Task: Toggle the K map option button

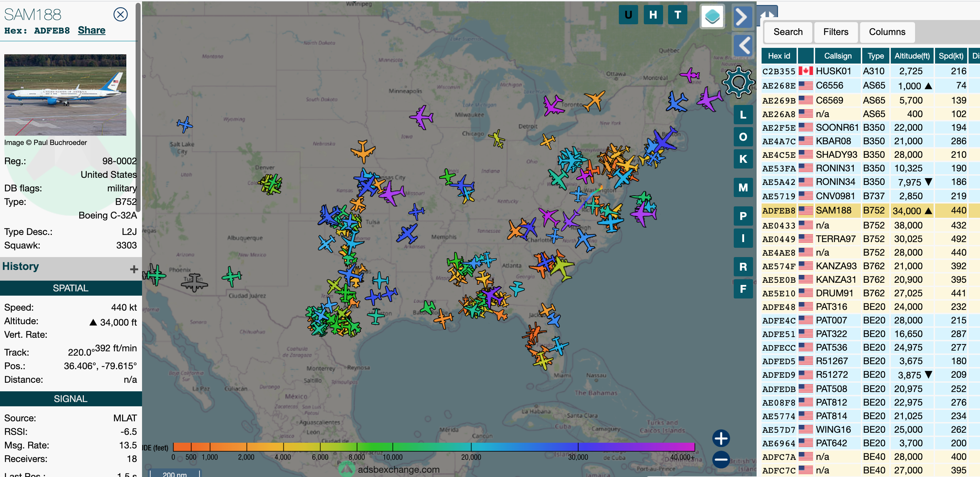Action: tap(743, 159)
